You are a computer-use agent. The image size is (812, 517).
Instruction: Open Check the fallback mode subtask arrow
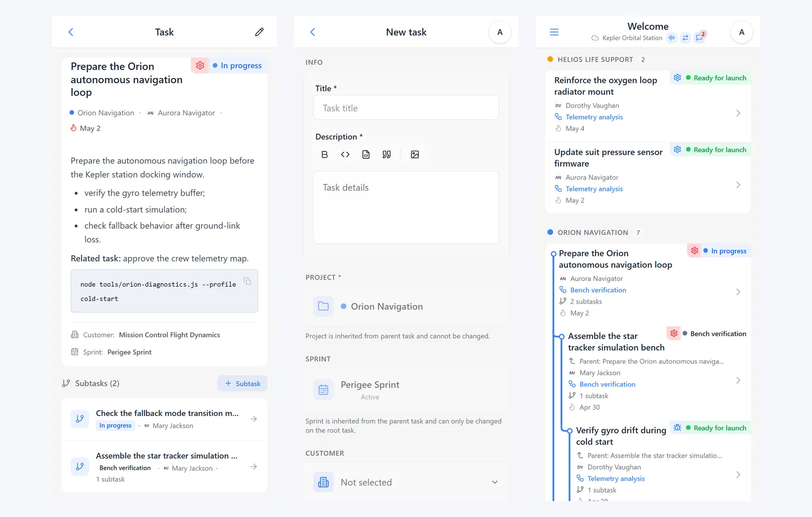[254, 419]
